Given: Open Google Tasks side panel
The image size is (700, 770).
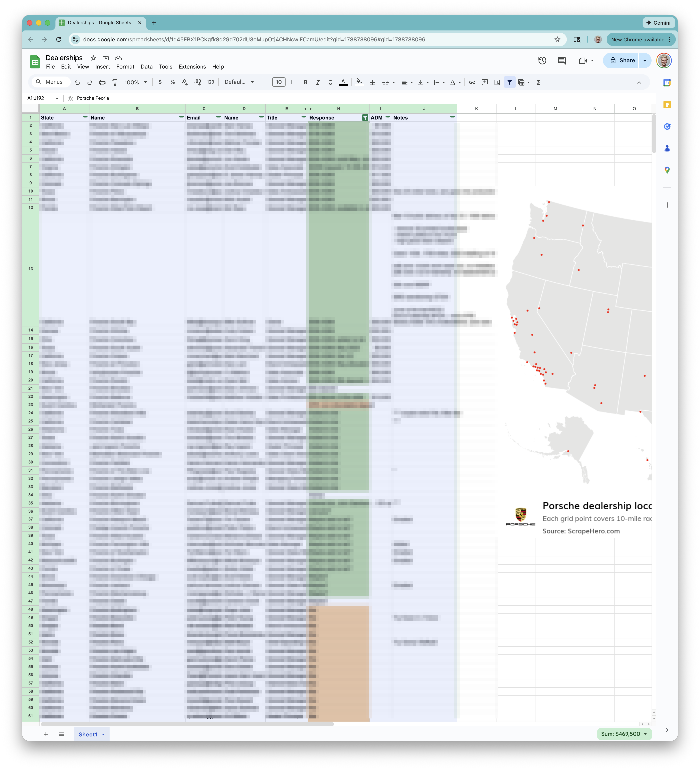Looking at the screenshot, I should pyautogui.click(x=667, y=127).
